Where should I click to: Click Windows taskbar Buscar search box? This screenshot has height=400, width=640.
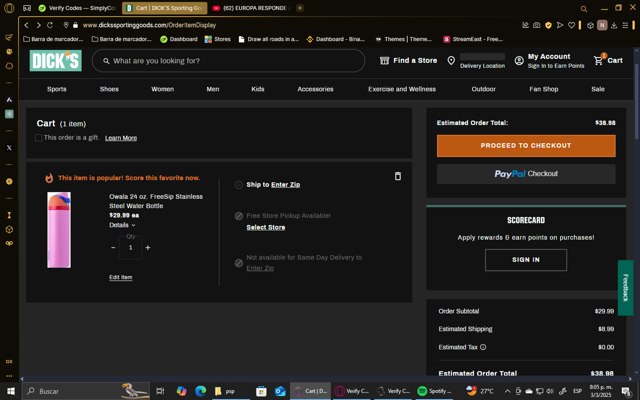tap(86, 391)
